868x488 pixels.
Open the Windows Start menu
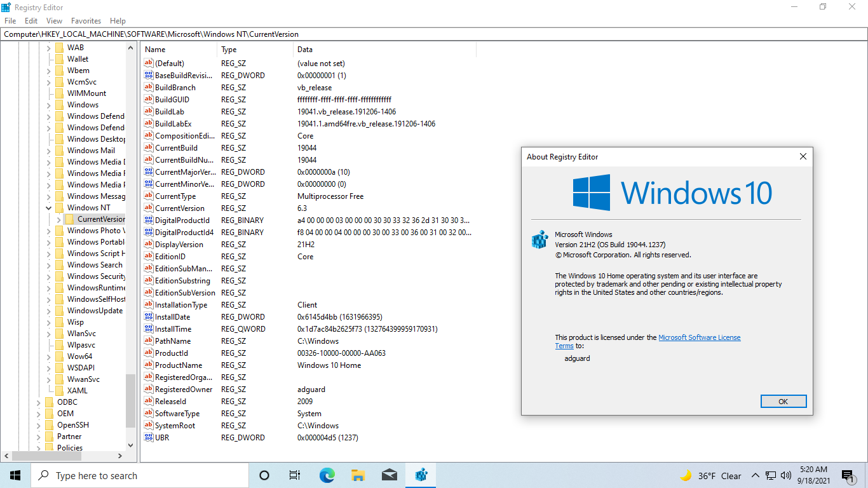click(15, 475)
